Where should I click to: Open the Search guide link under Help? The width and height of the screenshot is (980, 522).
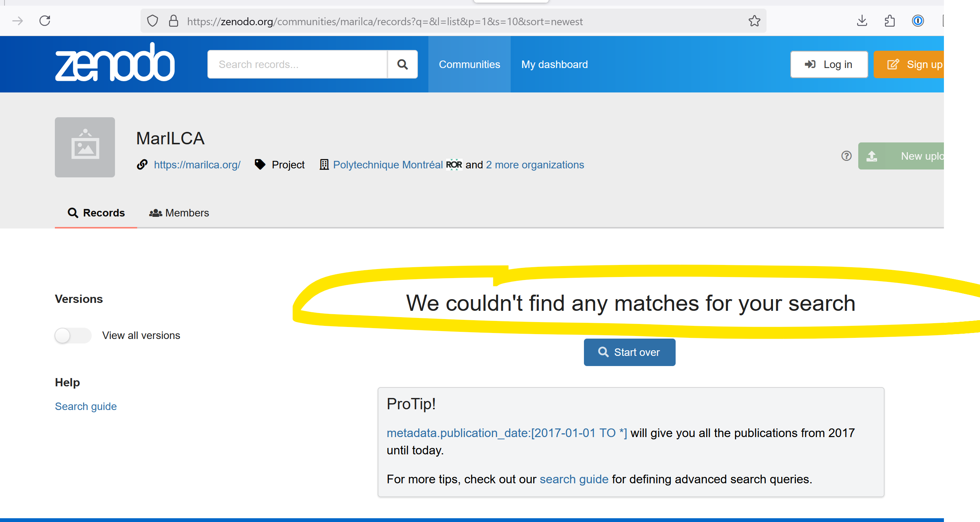click(x=86, y=406)
